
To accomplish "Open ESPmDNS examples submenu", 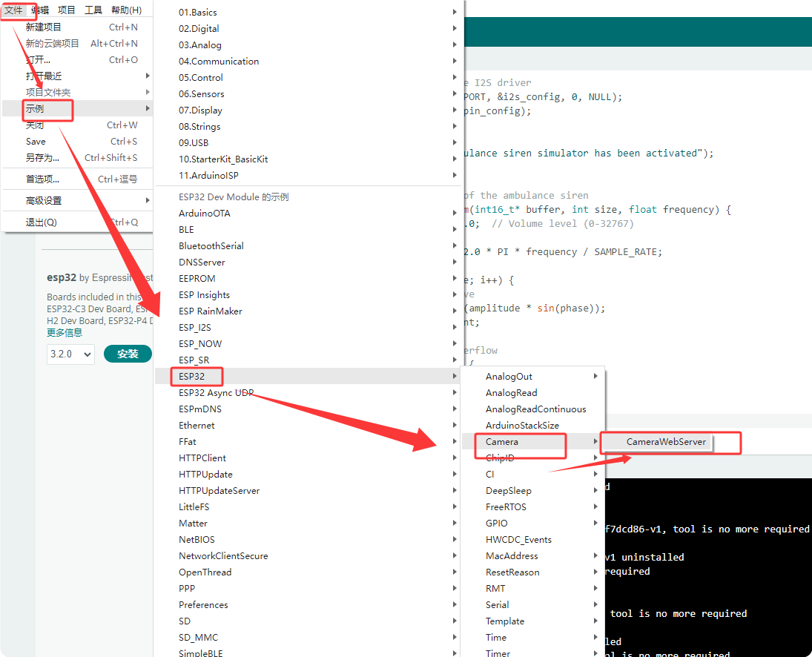I will 309,409.
